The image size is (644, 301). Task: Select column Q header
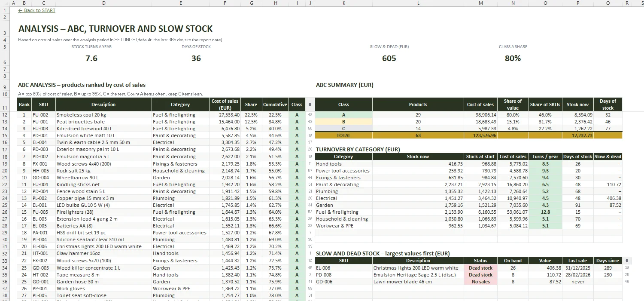(x=608, y=3)
